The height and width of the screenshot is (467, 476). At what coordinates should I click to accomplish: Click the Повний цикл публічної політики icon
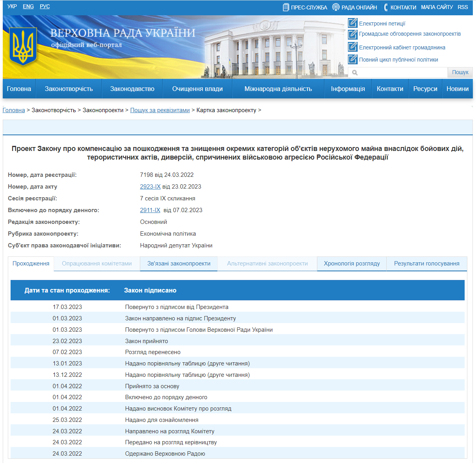(353, 59)
